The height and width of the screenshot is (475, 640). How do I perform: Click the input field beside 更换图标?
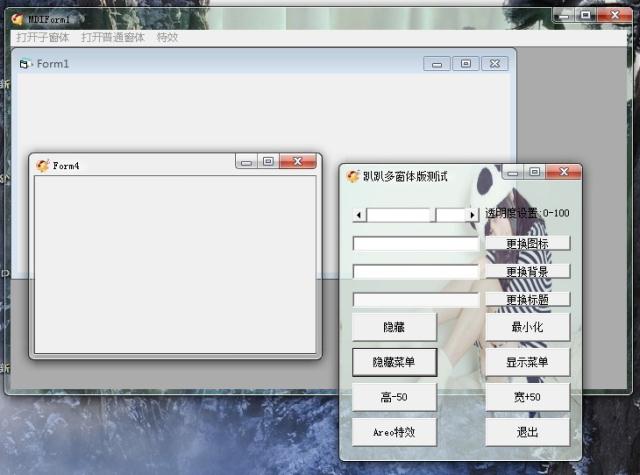point(416,244)
